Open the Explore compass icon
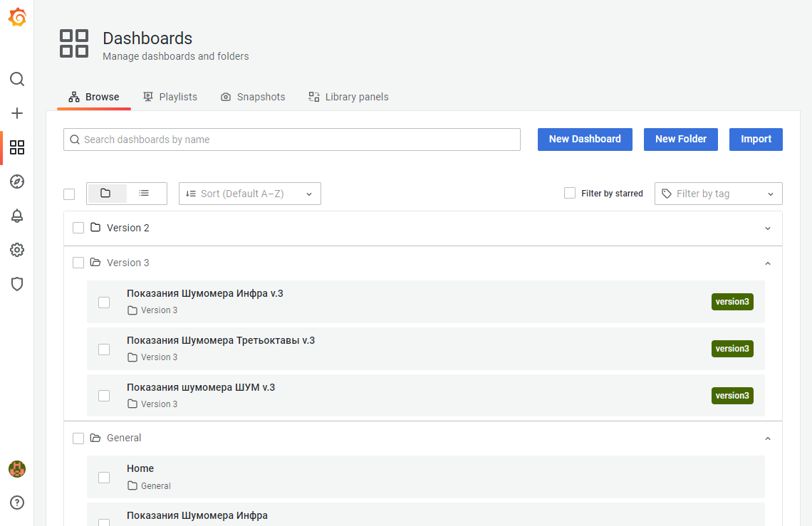Image resolution: width=812 pixels, height=526 pixels. tap(17, 182)
